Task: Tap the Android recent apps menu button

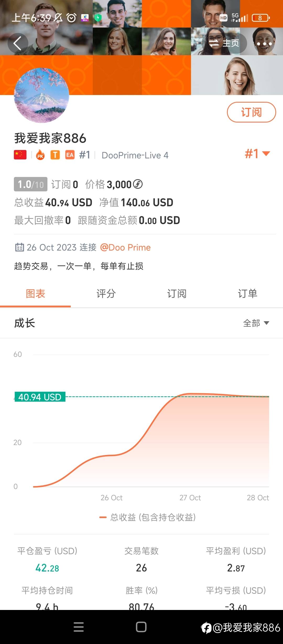Action: click(x=79, y=627)
